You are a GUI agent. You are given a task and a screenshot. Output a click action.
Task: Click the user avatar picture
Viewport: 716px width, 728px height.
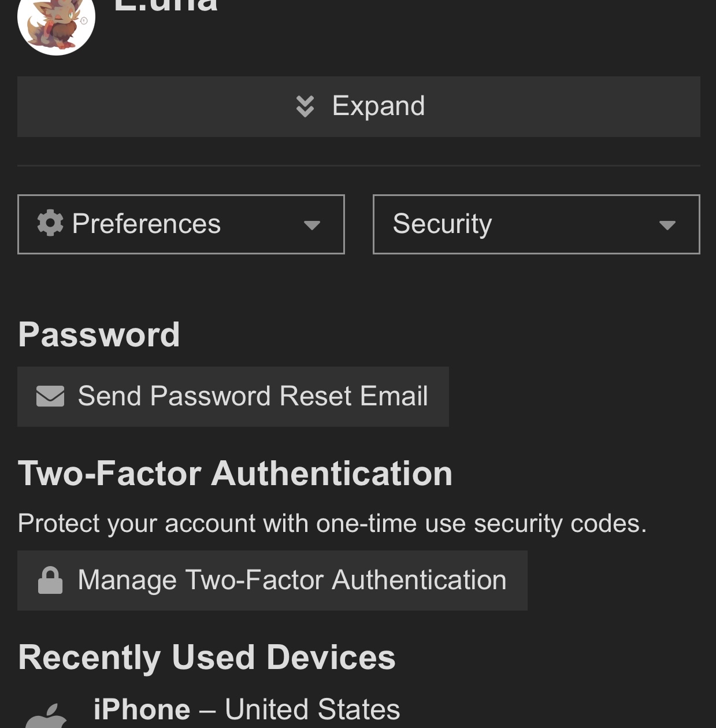click(x=56, y=21)
